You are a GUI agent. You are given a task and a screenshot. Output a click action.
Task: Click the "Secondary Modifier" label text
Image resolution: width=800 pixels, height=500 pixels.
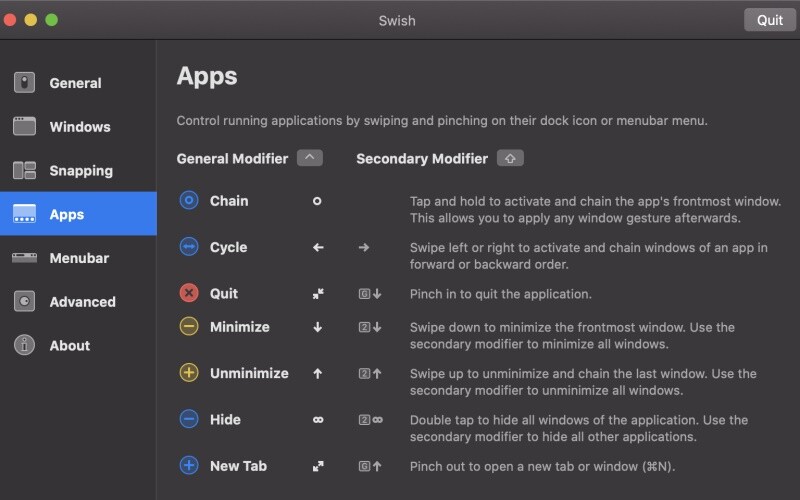coord(422,159)
